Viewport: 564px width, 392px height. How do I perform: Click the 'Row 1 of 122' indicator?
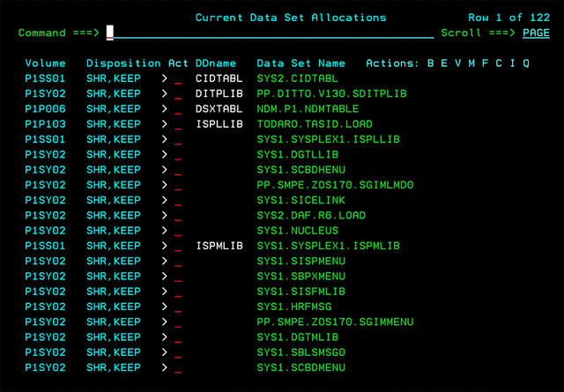click(509, 18)
